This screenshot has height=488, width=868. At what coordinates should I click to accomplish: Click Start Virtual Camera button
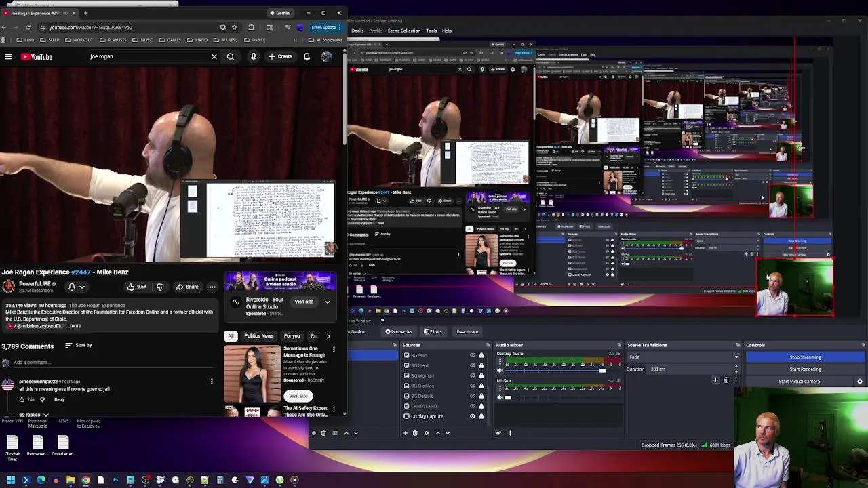coord(799,382)
